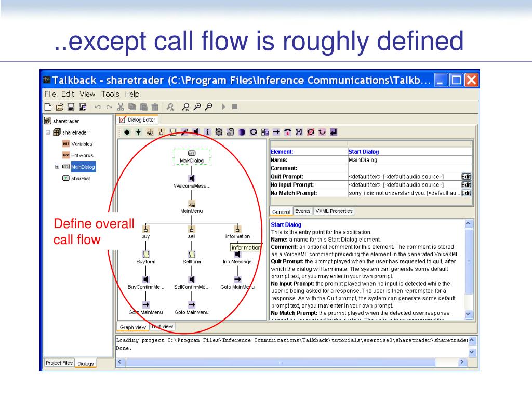Open the View menu
This screenshot has width=532, height=399.
tap(87, 94)
